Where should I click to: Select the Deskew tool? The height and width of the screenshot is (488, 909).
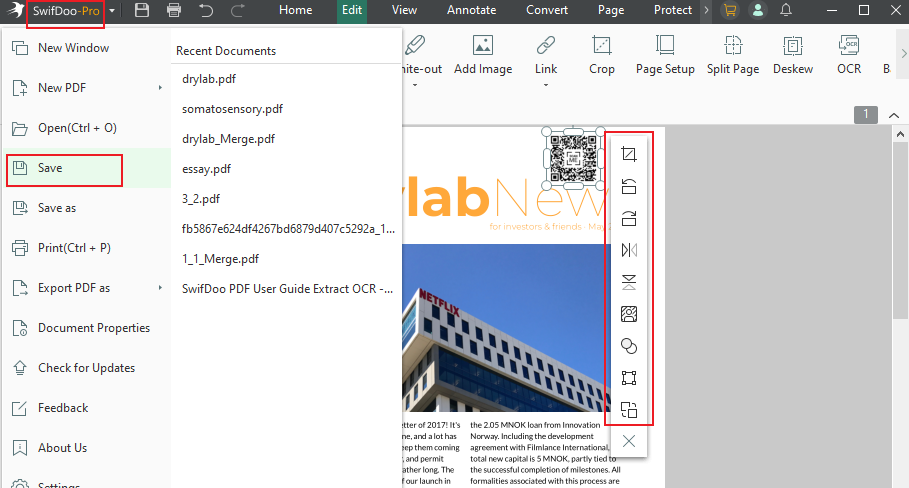click(x=793, y=56)
